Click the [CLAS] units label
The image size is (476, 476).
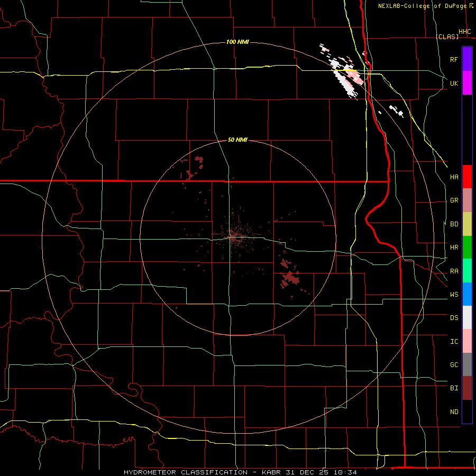pos(447,36)
